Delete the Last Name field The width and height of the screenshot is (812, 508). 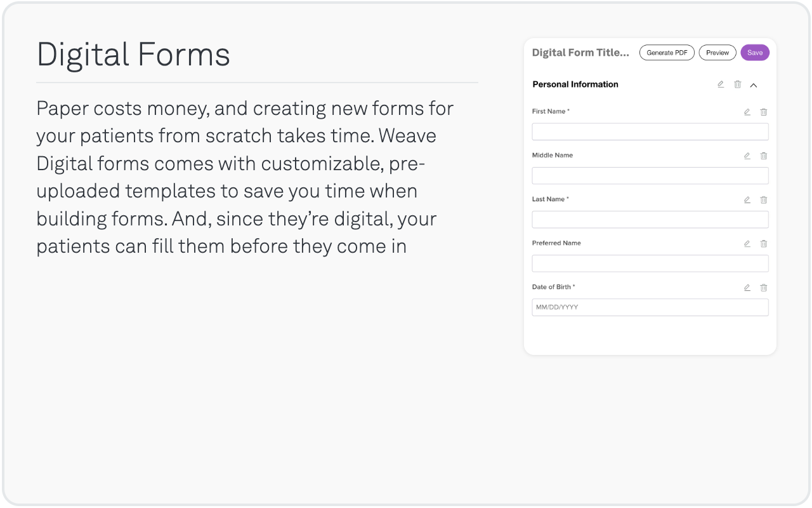[x=764, y=199]
